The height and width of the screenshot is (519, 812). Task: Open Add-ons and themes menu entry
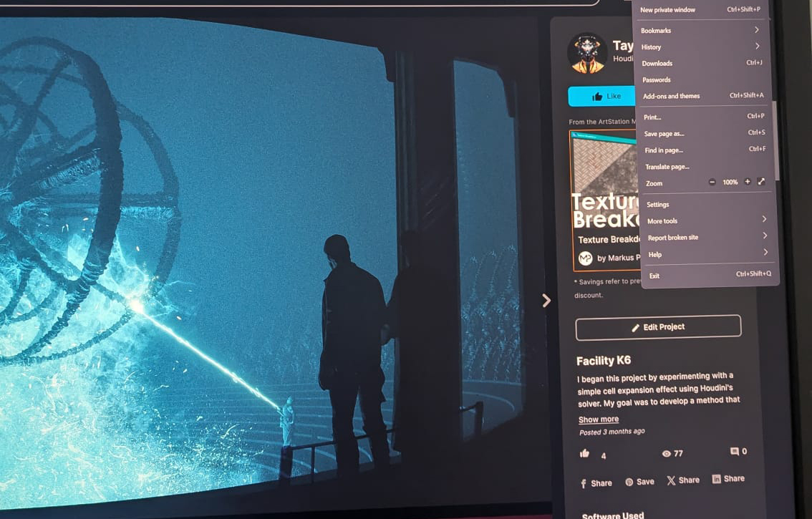point(703,96)
